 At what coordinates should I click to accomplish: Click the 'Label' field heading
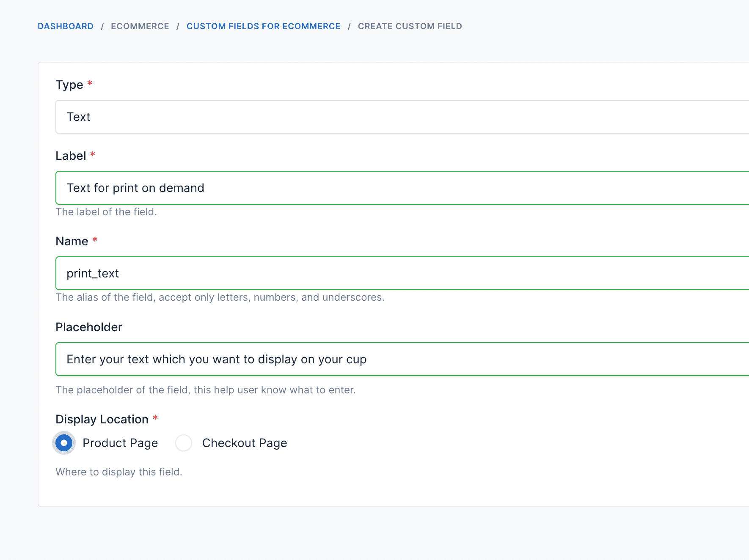[x=71, y=156]
